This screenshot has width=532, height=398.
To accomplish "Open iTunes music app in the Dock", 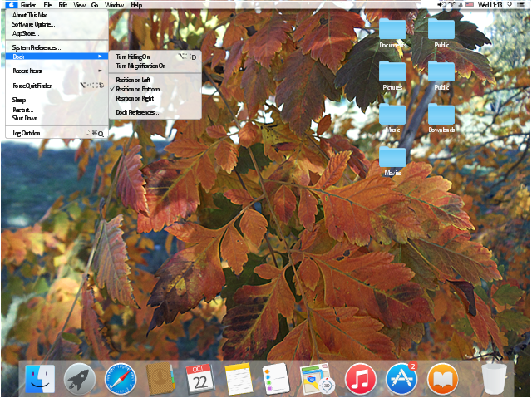I will (361, 379).
